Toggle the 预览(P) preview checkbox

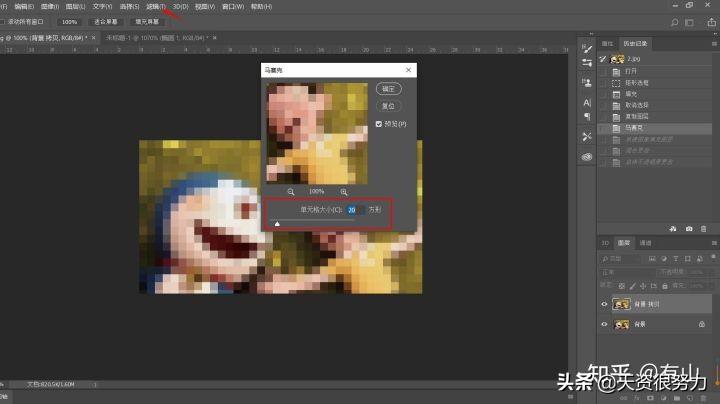coord(378,124)
